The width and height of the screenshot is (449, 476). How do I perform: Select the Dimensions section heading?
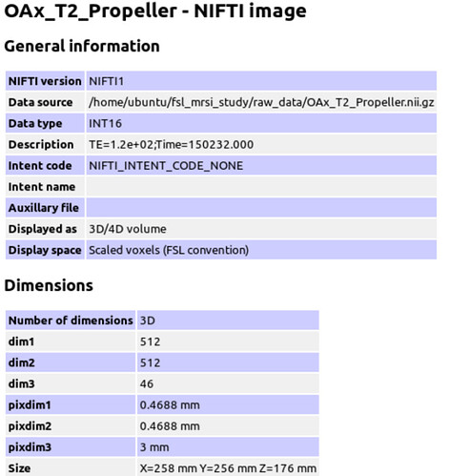point(49,285)
